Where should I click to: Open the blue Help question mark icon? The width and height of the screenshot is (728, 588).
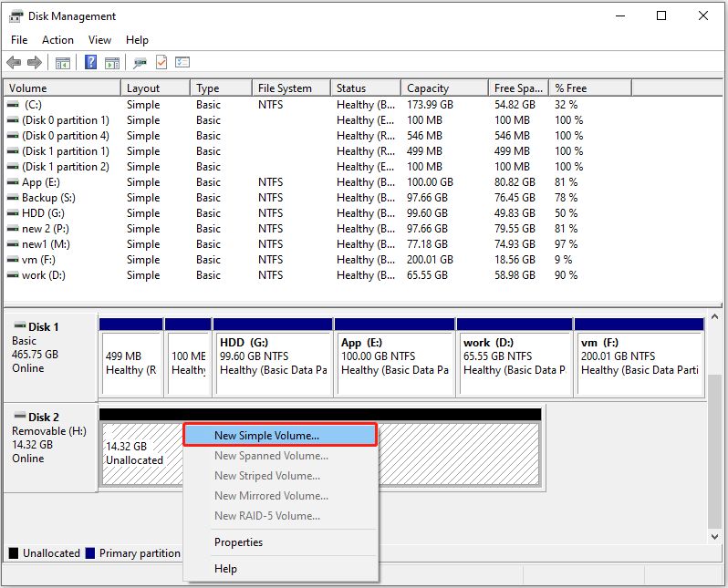click(91, 62)
